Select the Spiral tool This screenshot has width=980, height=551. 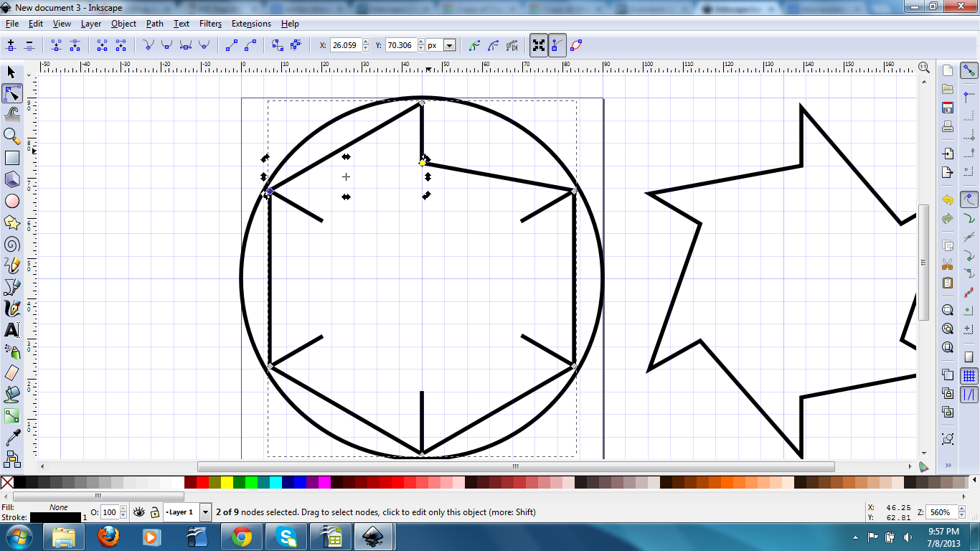click(x=11, y=244)
